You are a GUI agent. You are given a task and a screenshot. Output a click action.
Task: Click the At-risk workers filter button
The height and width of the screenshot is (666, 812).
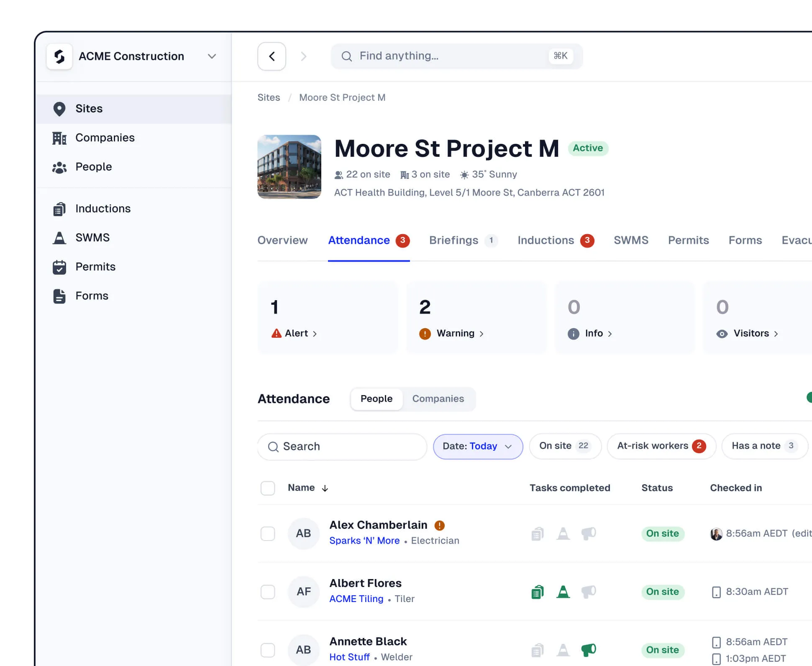click(661, 446)
